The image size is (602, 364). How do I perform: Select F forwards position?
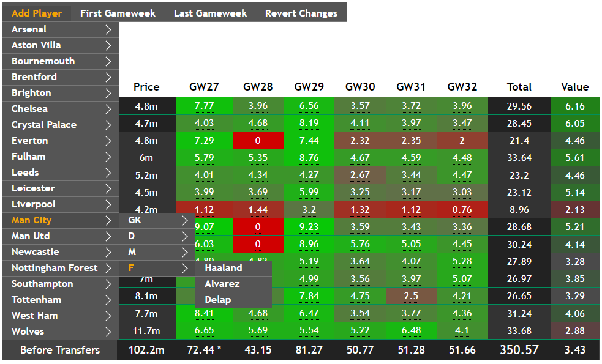(x=157, y=268)
